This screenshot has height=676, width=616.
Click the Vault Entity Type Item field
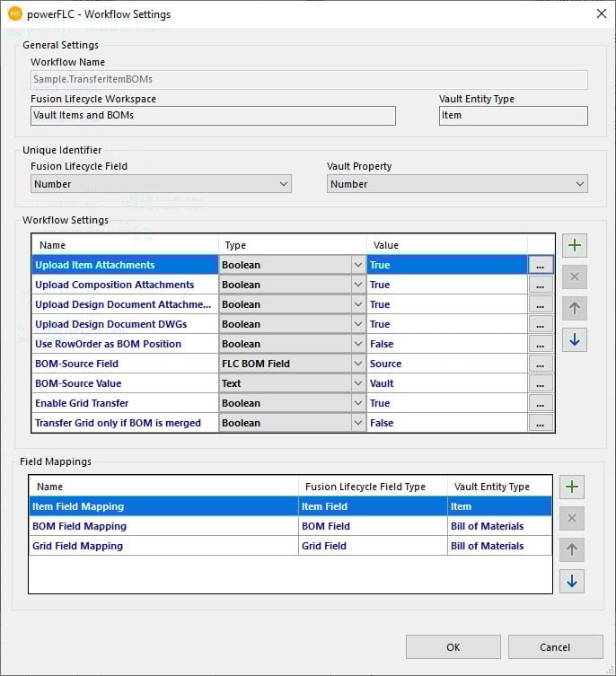[514, 116]
